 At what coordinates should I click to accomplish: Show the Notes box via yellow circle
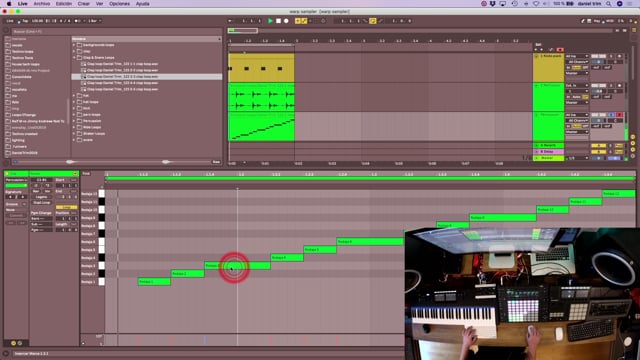tap(13, 343)
